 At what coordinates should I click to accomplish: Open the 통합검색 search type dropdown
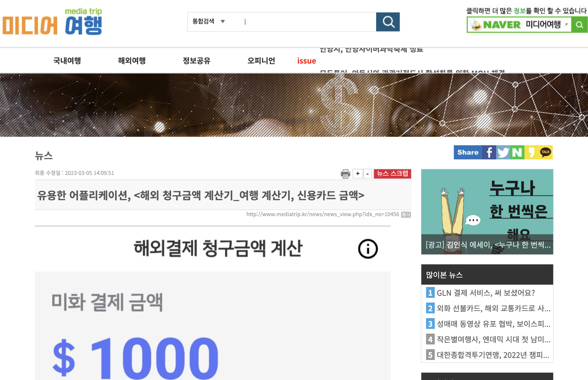click(209, 21)
